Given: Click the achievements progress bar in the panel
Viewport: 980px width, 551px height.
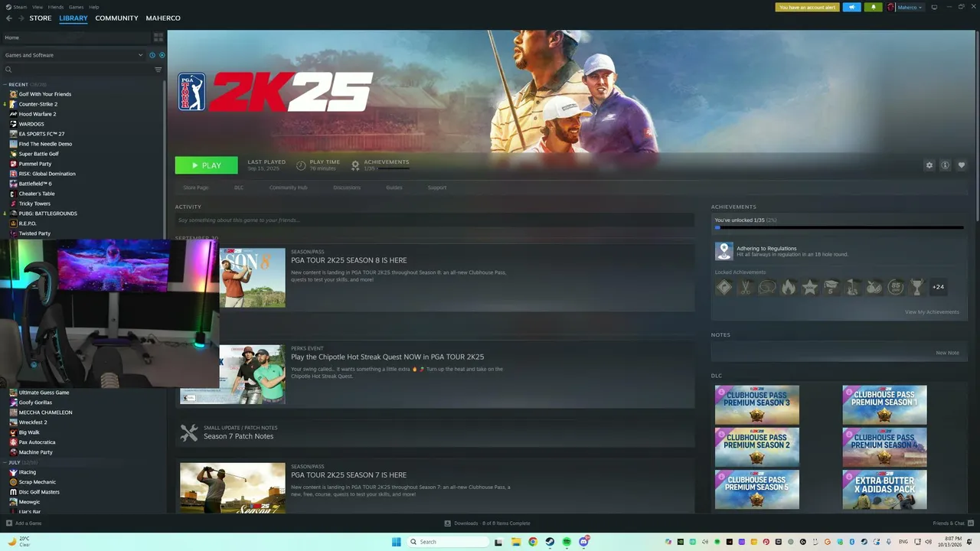Looking at the screenshot, I should coord(839,227).
